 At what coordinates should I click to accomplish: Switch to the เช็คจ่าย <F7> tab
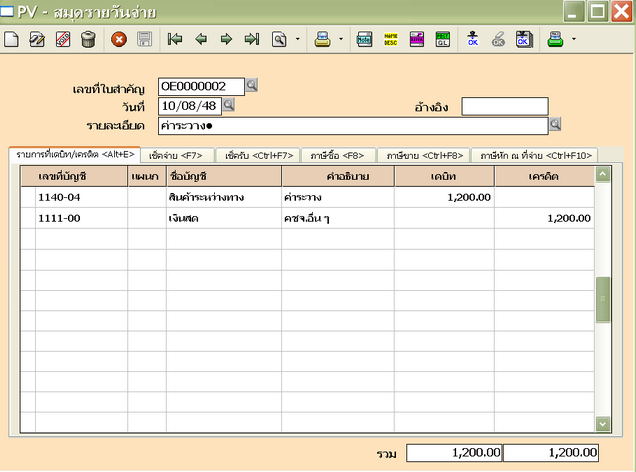click(176, 156)
